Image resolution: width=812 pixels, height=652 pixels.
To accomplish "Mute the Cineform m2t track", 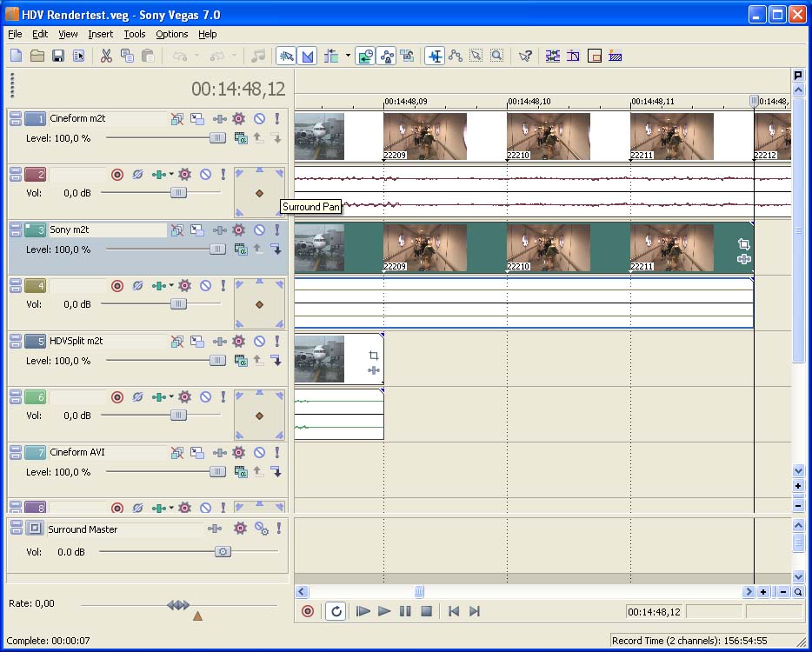I will point(259,118).
